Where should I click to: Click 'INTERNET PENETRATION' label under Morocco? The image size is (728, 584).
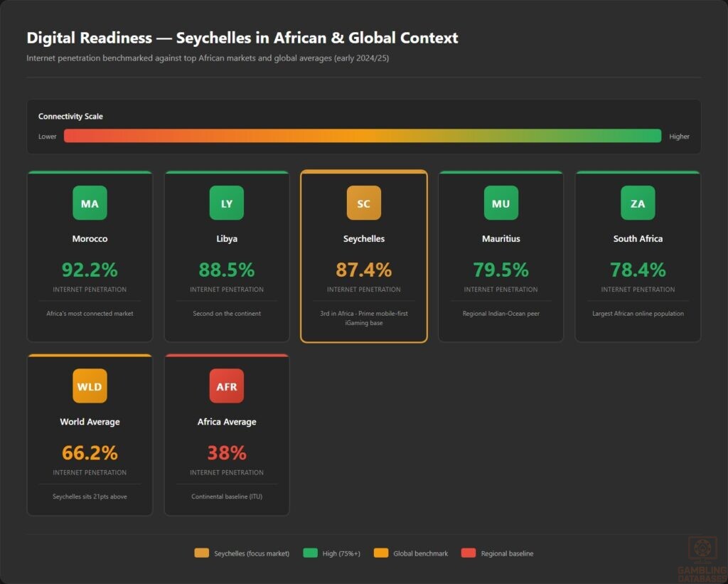(x=90, y=290)
